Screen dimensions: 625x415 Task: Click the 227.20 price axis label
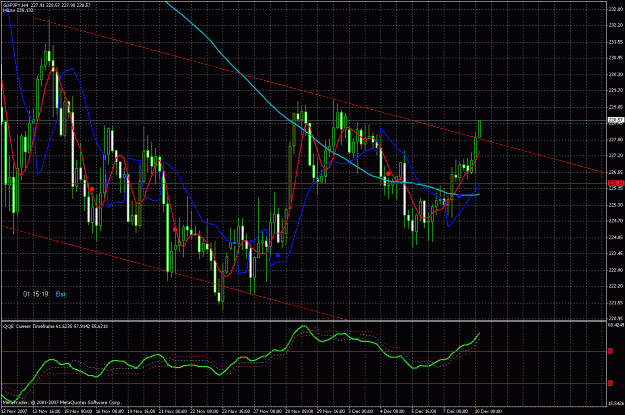[x=615, y=156]
